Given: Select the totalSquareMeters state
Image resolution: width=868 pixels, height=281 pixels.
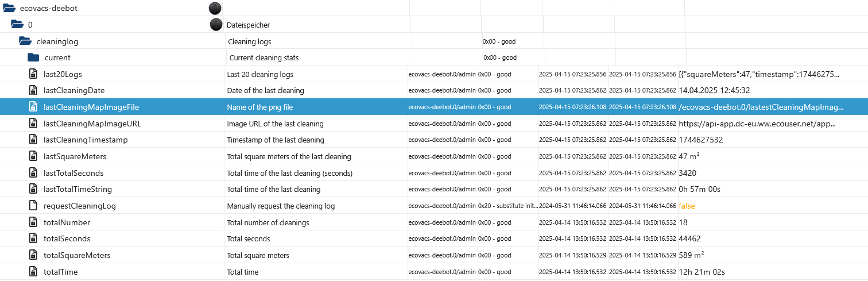Looking at the screenshot, I should click(x=77, y=255).
